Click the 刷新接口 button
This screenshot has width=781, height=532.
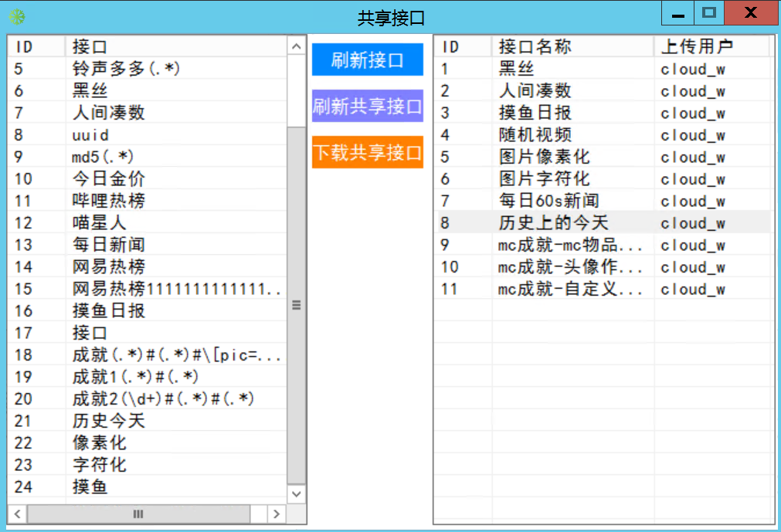click(x=367, y=60)
